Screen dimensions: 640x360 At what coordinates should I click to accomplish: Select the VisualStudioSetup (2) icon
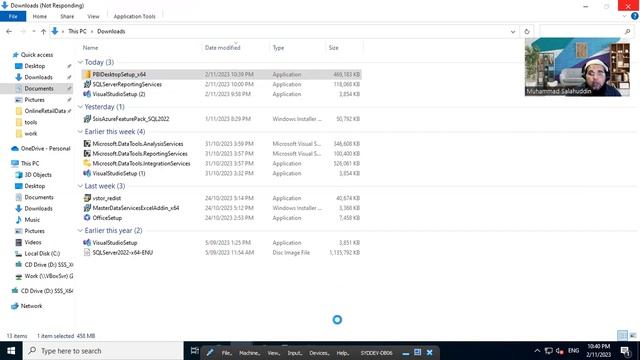87,94
